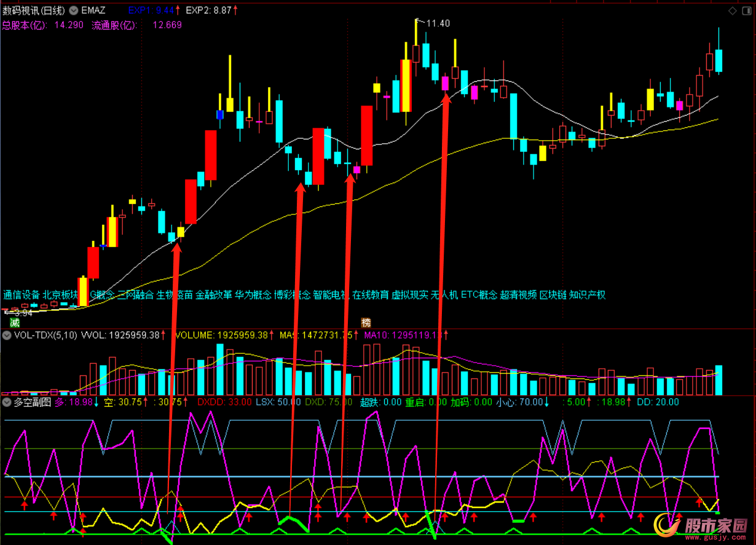Click the orange 榜 marker icon
This screenshot has height=545, width=756.
click(x=366, y=323)
